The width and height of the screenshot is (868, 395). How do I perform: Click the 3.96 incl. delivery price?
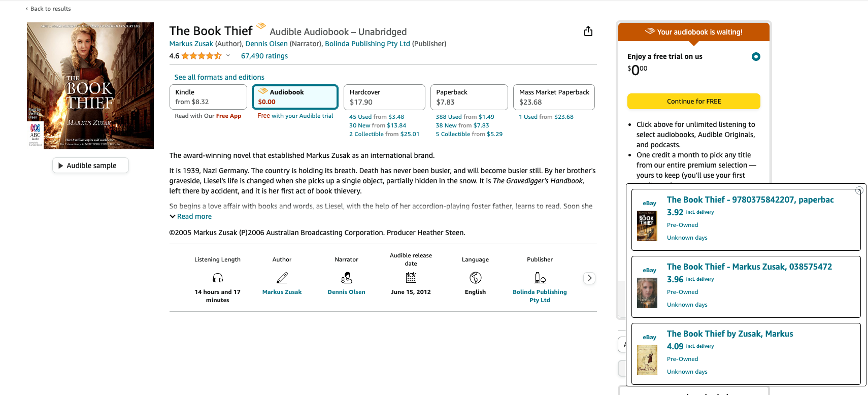(x=690, y=279)
